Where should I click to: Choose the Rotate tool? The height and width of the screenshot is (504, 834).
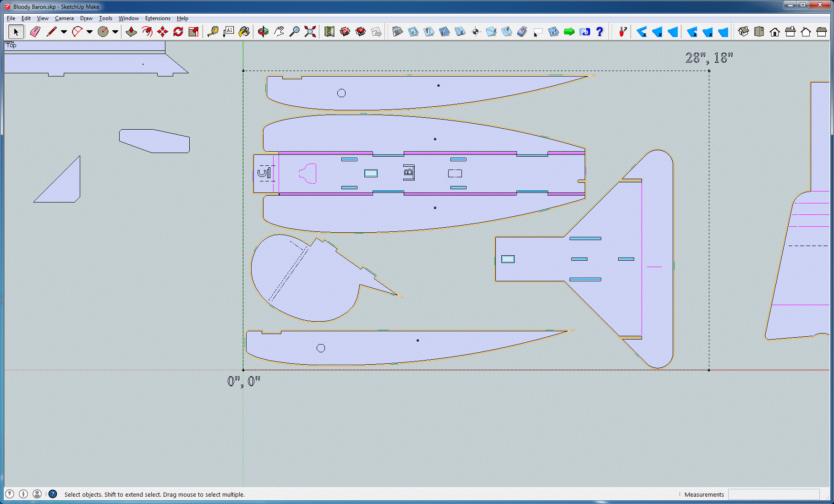[x=178, y=32]
